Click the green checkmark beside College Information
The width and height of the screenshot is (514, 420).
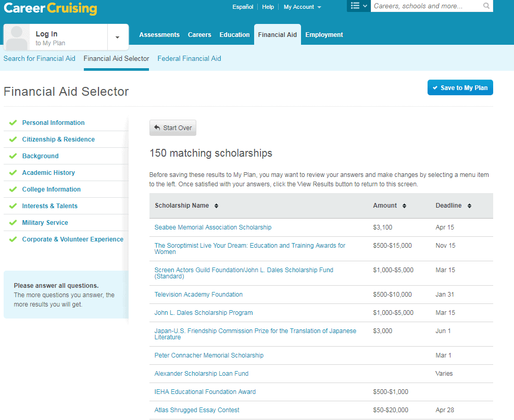13,189
